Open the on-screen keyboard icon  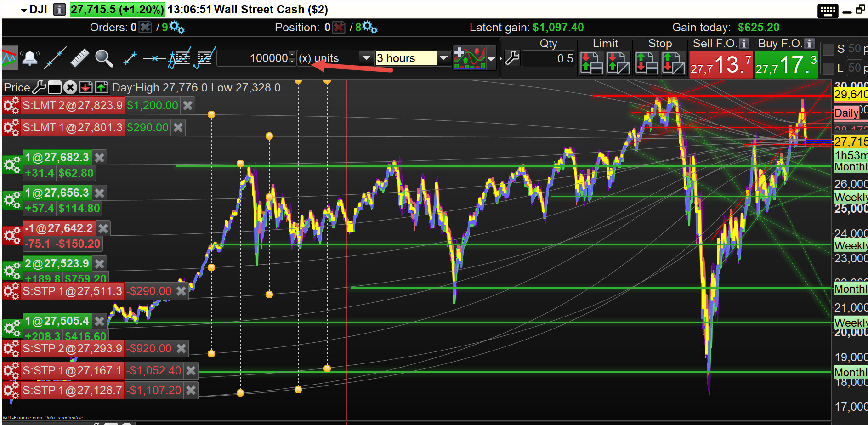828,11
